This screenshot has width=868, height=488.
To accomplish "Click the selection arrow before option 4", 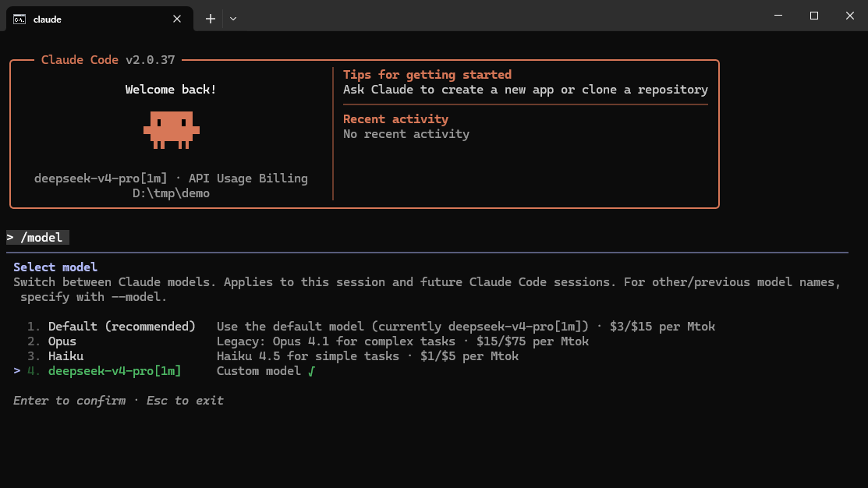I will point(17,371).
